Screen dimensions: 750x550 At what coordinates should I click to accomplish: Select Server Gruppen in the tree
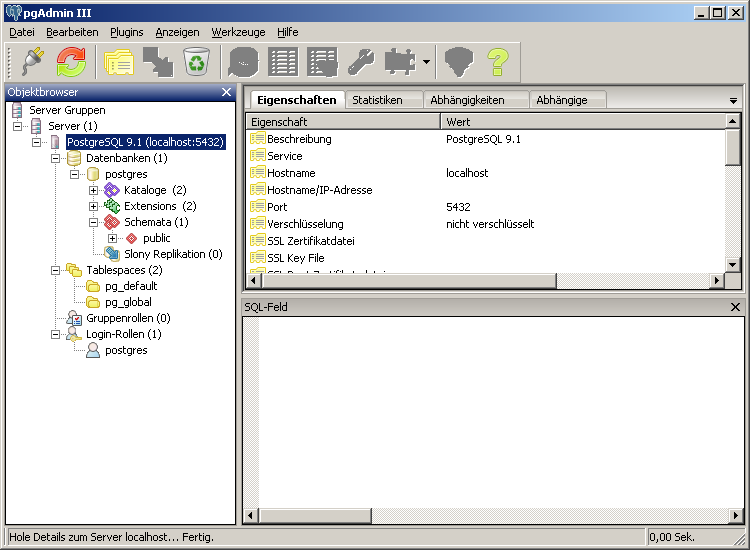[67, 110]
